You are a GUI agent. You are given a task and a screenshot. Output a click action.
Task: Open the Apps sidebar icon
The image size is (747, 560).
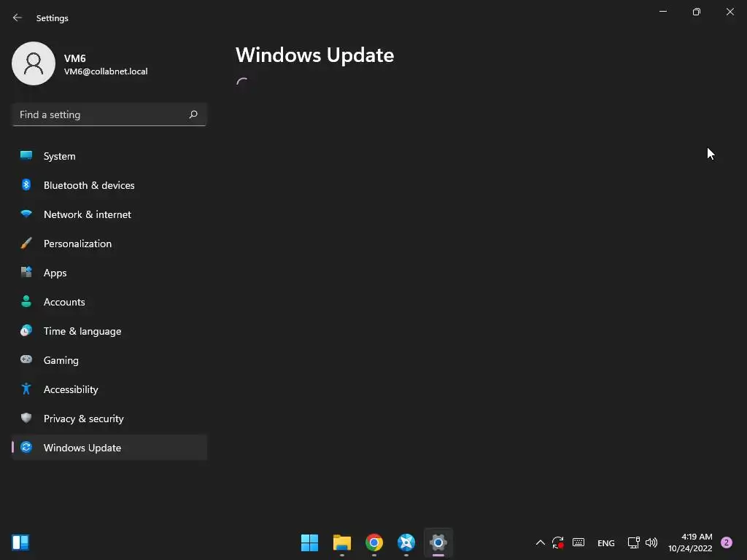(26, 273)
